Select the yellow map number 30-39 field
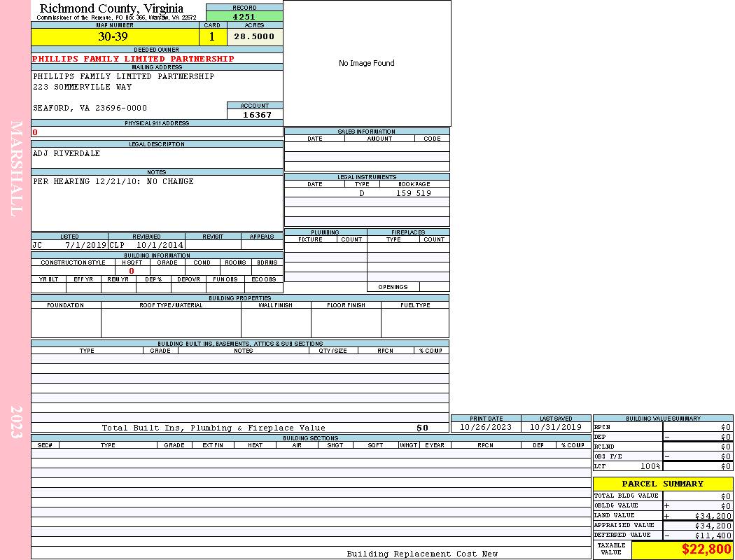 click(x=114, y=37)
